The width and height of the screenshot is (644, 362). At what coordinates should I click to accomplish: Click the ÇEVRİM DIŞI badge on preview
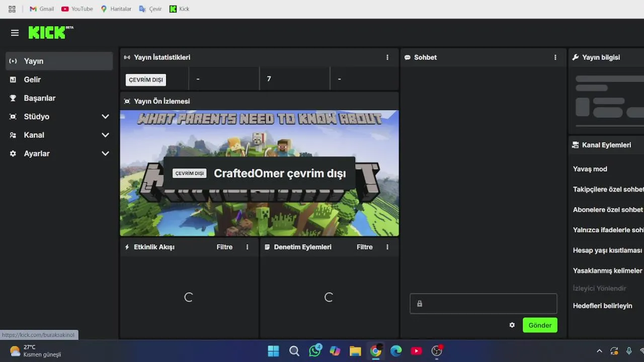coord(190,173)
